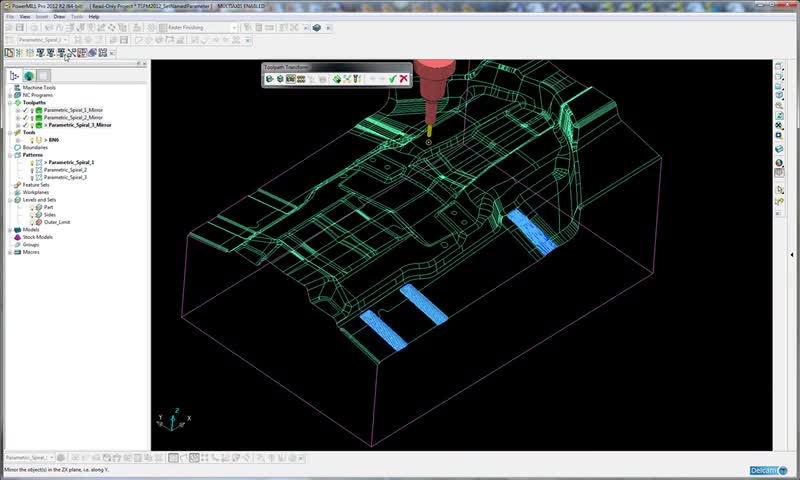Expand the NC Programs tree branch
This screenshot has width=800, height=480.
(10, 95)
